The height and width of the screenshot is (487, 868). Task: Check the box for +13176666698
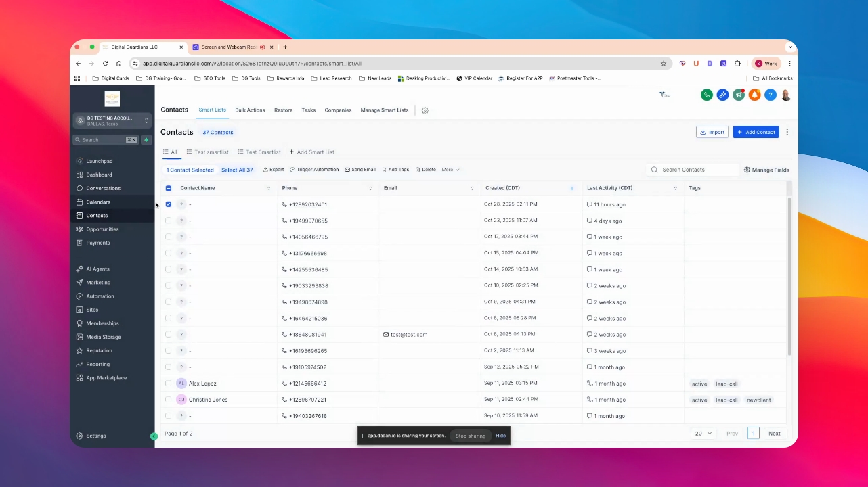(x=169, y=253)
